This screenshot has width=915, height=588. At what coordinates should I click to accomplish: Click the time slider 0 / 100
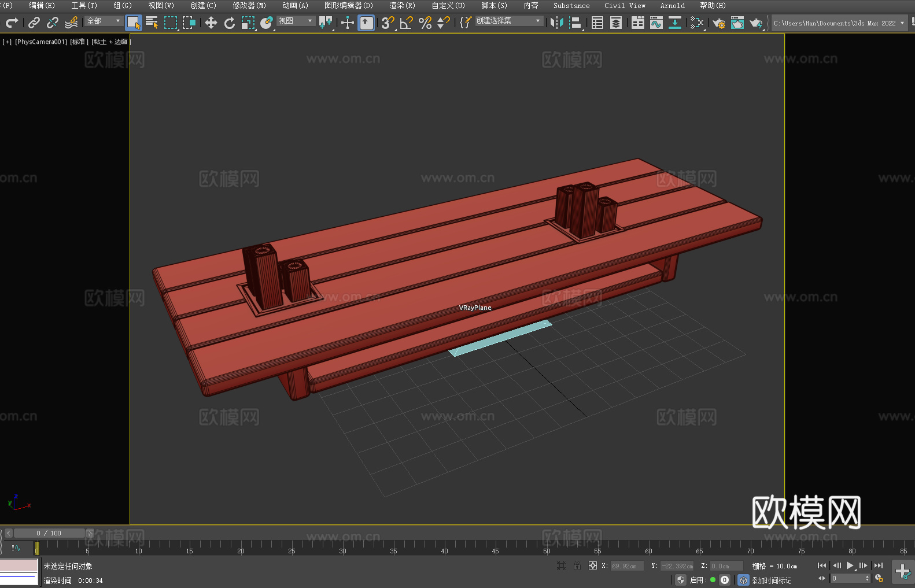coord(49,533)
